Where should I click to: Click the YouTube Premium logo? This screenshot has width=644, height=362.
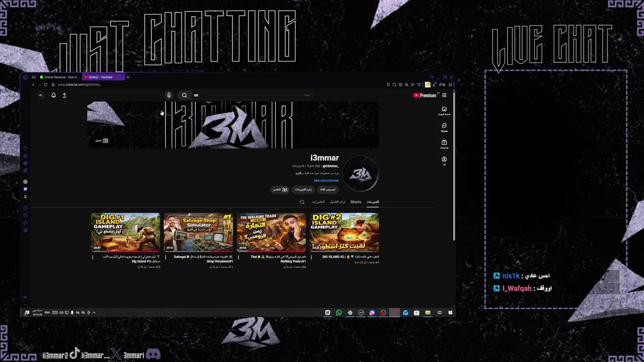click(x=425, y=95)
